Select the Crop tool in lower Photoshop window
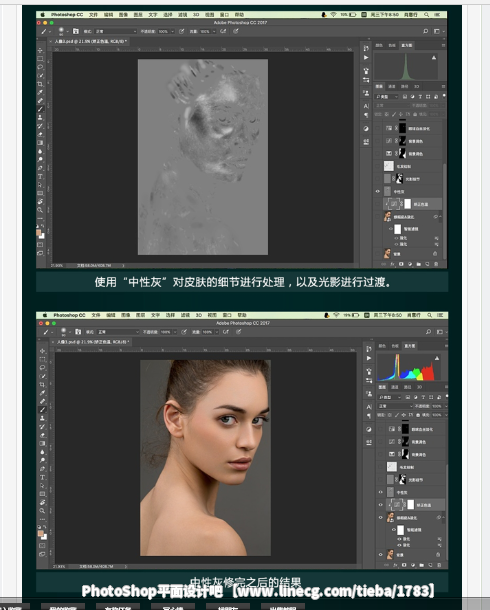490x610 pixels. point(42,385)
